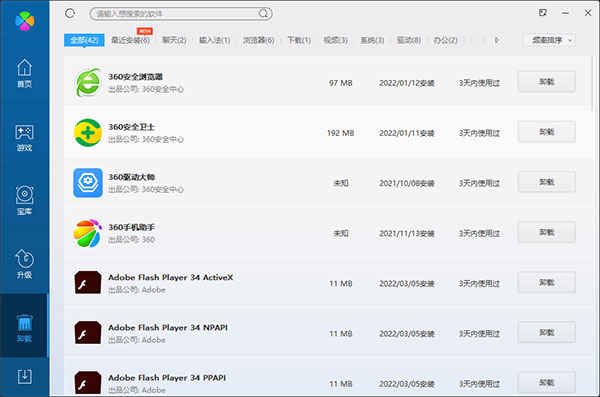Viewport: 600px width, 397px height.
Task: Click the 192 MB size value
Action: pyautogui.click(x=341, y=133)
